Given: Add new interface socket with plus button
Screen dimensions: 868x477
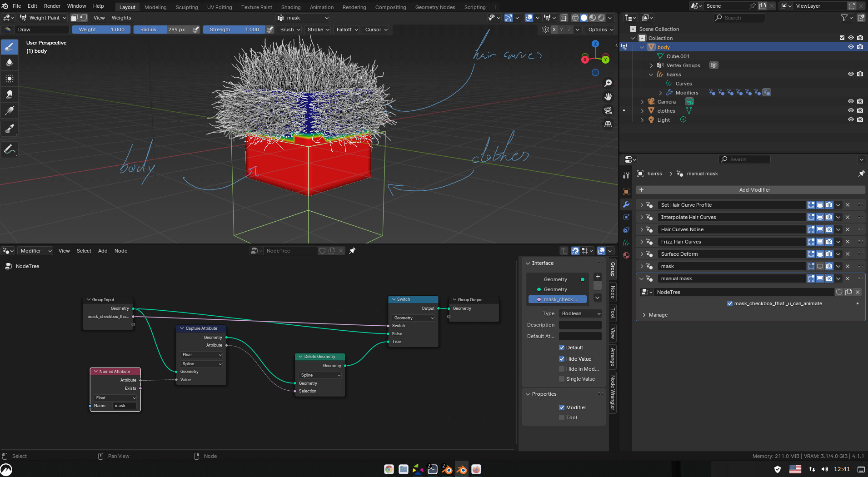Looking at the screenshot, I should (598, 276).
